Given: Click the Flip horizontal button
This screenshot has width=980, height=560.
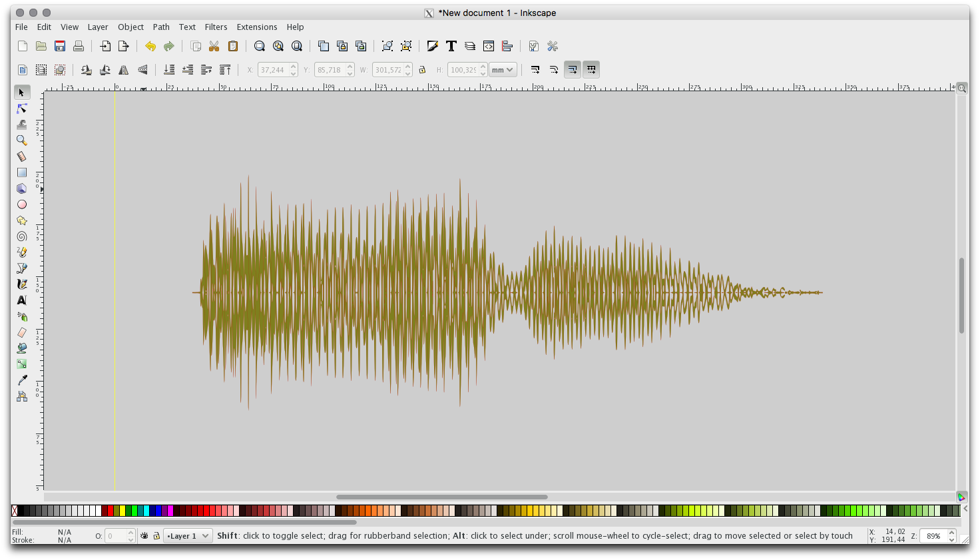Looking at the screenshot, I should point(124,70).
